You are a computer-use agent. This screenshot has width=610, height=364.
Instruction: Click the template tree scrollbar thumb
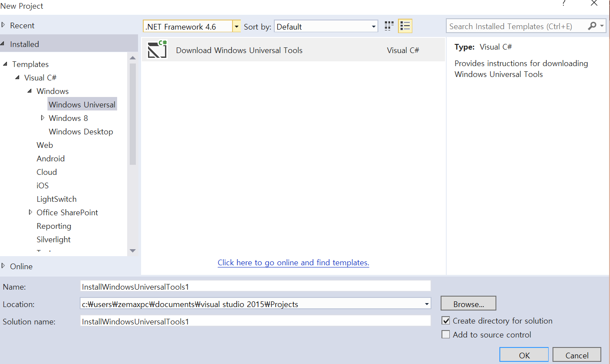133,114
